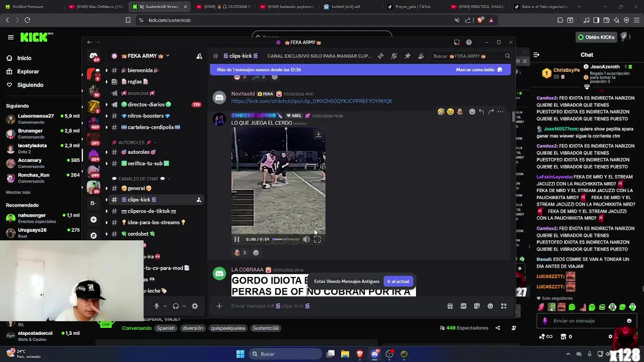Open Discord user settings gear

[195, 306]
